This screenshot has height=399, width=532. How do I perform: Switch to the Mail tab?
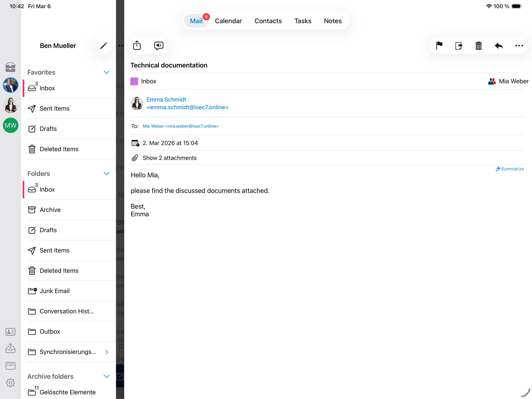(196, 21)
